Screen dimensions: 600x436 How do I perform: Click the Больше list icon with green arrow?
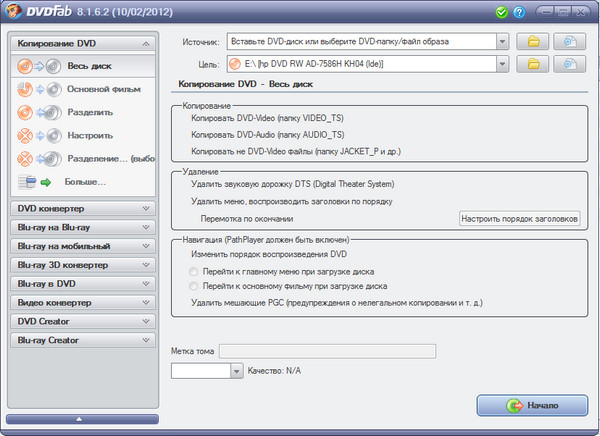coord(34,182)
